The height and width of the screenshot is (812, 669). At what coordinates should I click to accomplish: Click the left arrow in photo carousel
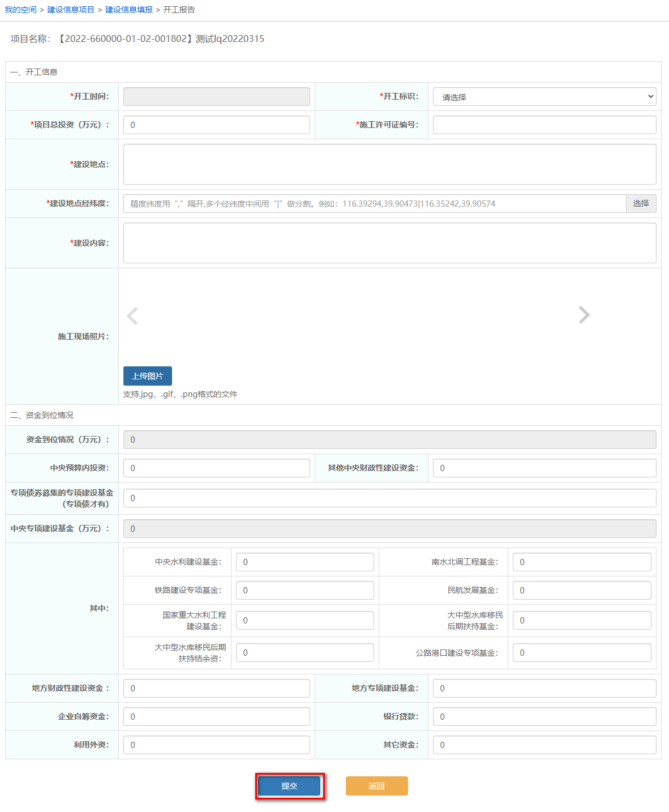click(x=132, y=315)
